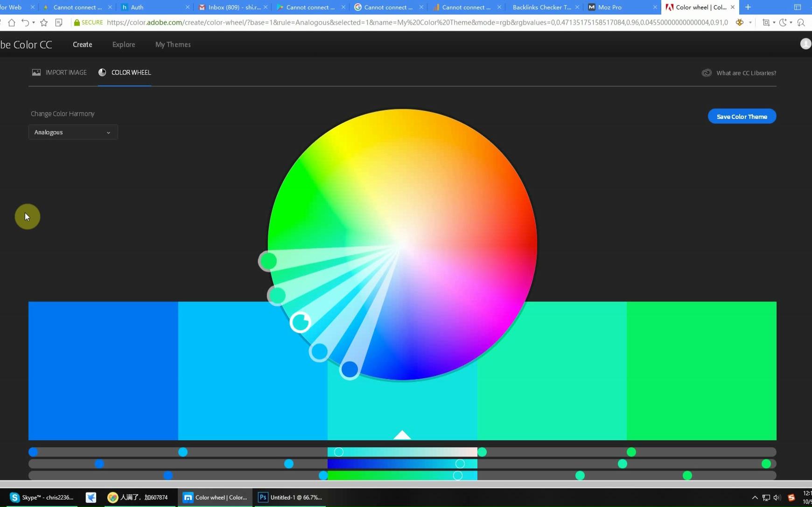
Task: Open the What are CC Libraries link
Action: click(746, 73)
